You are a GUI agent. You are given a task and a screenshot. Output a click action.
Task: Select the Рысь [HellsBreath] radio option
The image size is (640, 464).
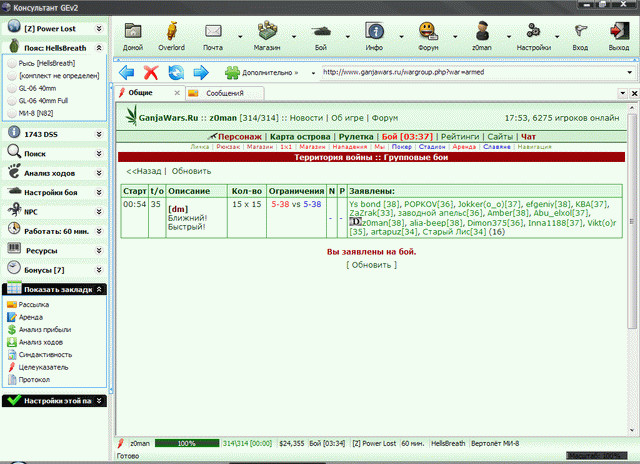pyautogui.click(x=12, y=63)
